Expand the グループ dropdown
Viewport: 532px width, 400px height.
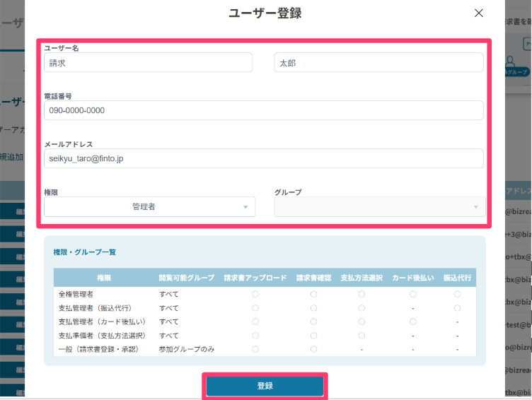point(380,207)
